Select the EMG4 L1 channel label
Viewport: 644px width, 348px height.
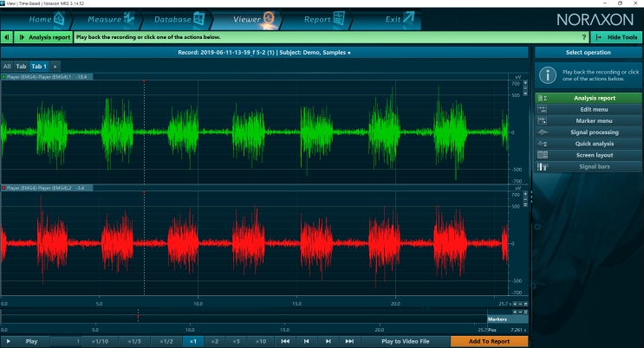39,77
